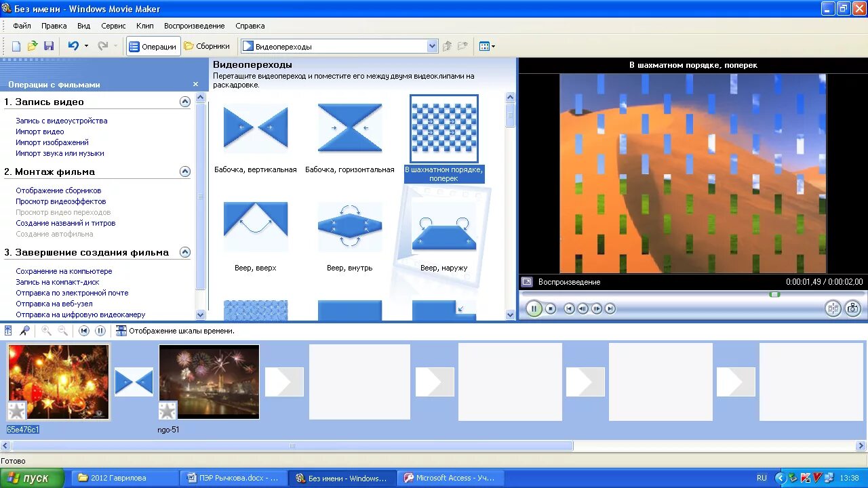This screenshot has width=868, height=488.
Task: Click Отправка по электронной почте link
Action: pyautogui.click(x=72, y=293)
